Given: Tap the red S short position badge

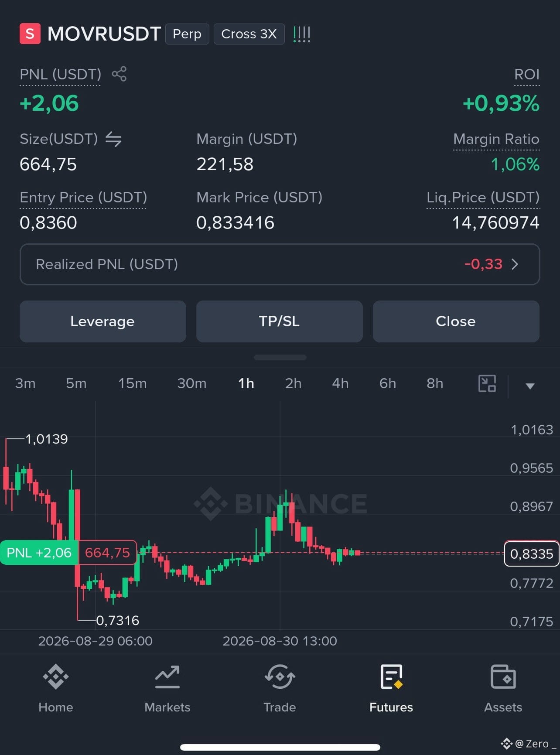Looking at the screenshot, I should coord(30,34).
